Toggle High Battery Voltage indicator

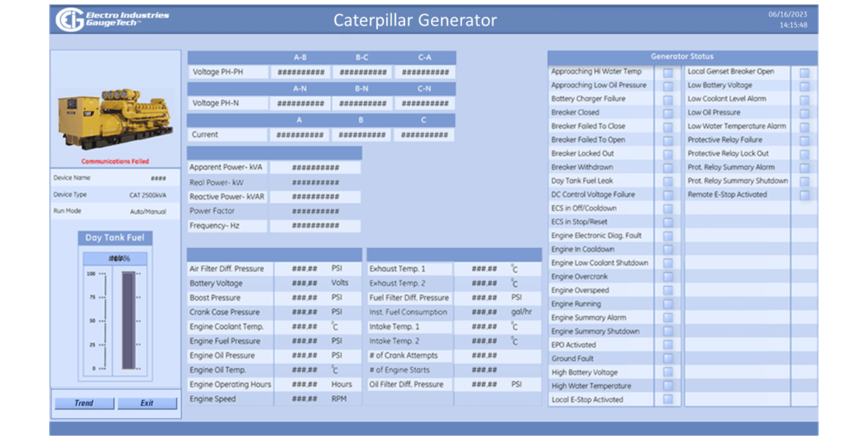pos(668,372)
